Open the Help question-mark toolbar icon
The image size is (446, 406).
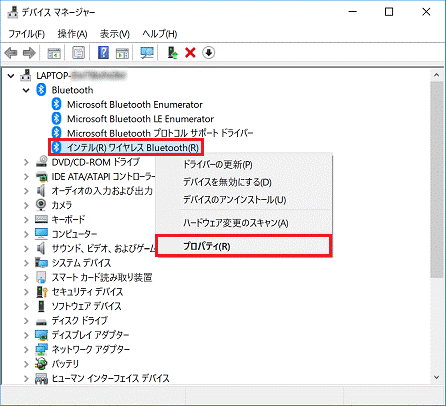tap(103, 53)
